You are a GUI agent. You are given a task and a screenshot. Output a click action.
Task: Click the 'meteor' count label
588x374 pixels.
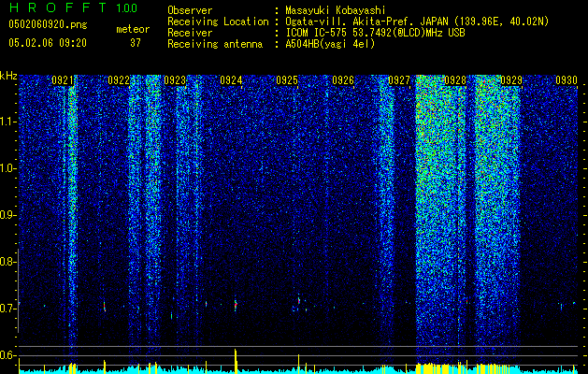tap(133, 29)
